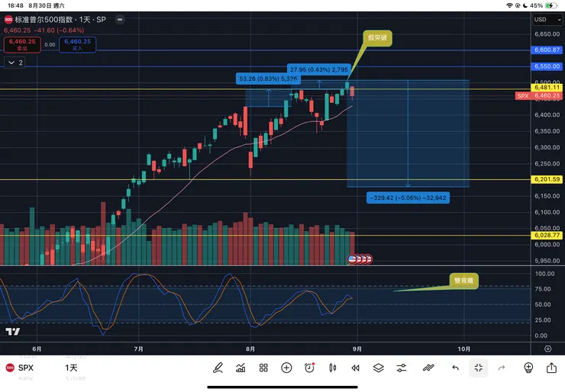The height and width of the screenshot is (392, 565).
Task: Collapse the legend with the minus button
Action: click(x=120, y=19)
